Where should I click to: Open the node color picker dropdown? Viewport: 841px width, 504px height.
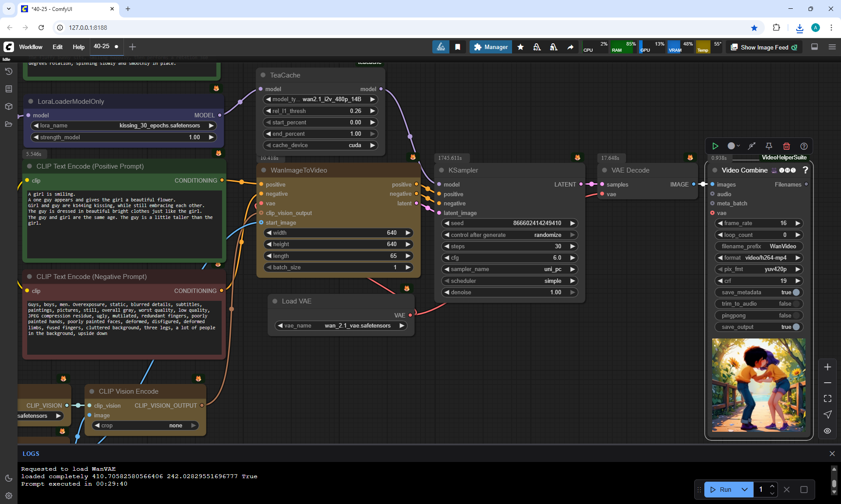(733, 146)
